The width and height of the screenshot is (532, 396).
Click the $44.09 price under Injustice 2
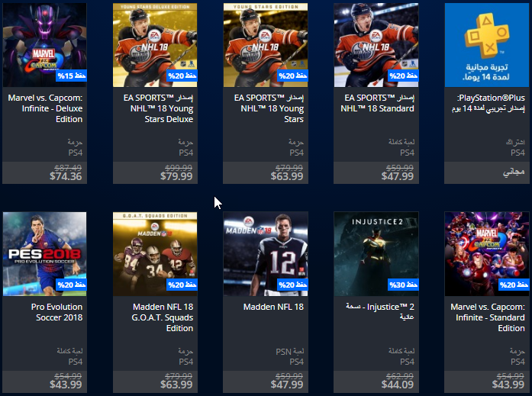point(398,385)
